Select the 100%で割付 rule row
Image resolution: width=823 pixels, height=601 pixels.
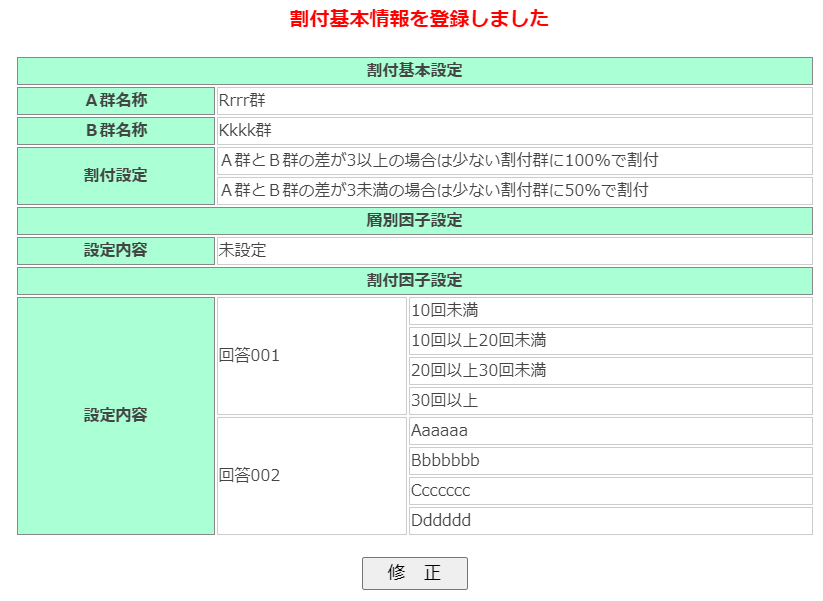click(514, 161)
